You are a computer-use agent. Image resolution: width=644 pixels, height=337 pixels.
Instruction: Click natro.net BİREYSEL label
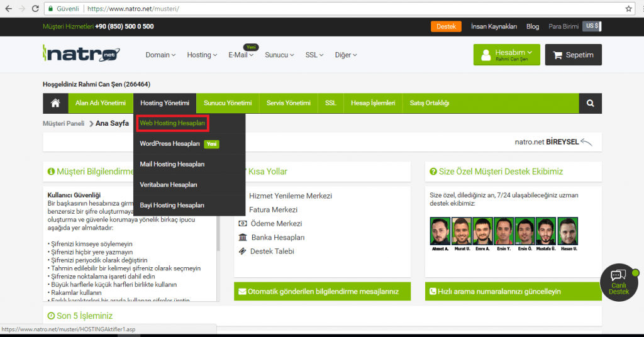(547, 141)
